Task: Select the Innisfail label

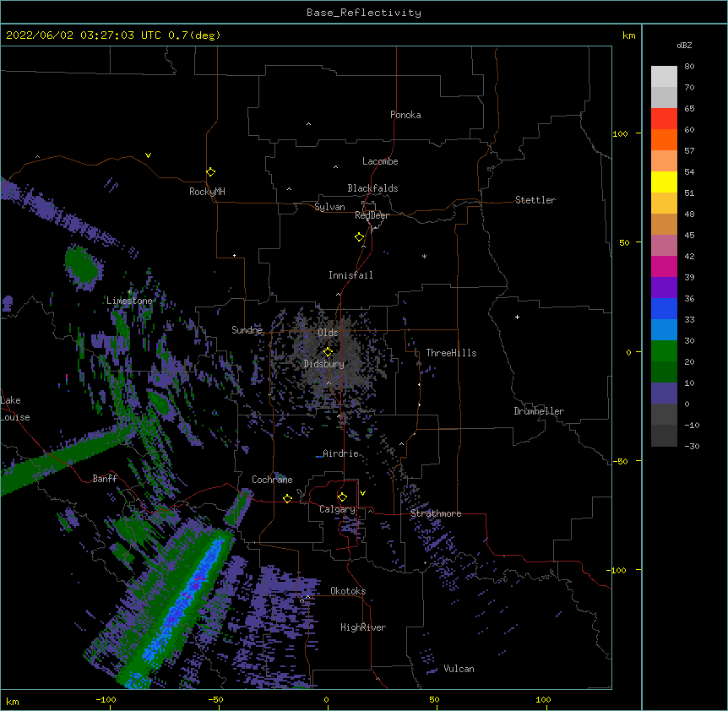Action: point(350,275)
